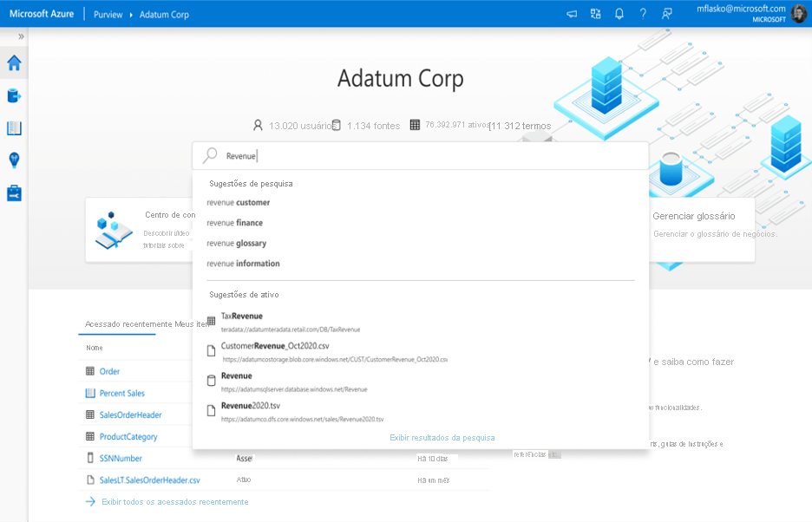Click the SalesOrderHeader table icon
Image resolution: width=812 pixels, height=522 pixels.
(x=90, y=414)
